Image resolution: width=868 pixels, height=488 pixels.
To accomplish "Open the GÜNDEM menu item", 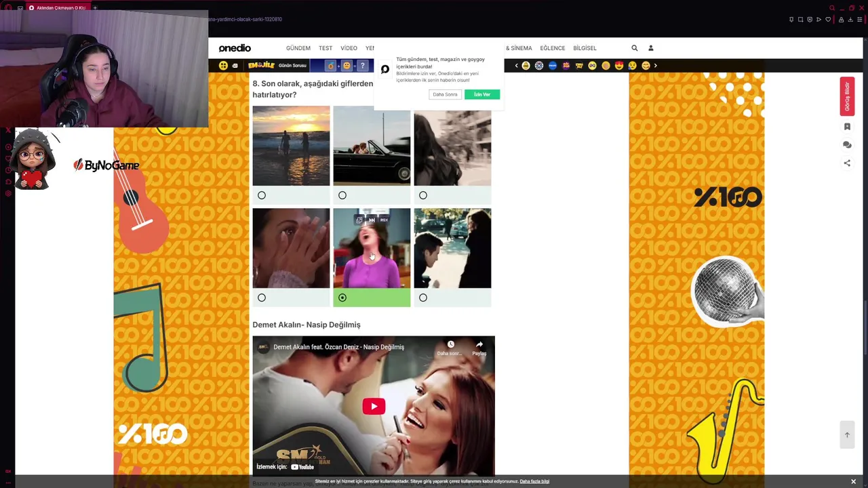I will pos(298,48).
